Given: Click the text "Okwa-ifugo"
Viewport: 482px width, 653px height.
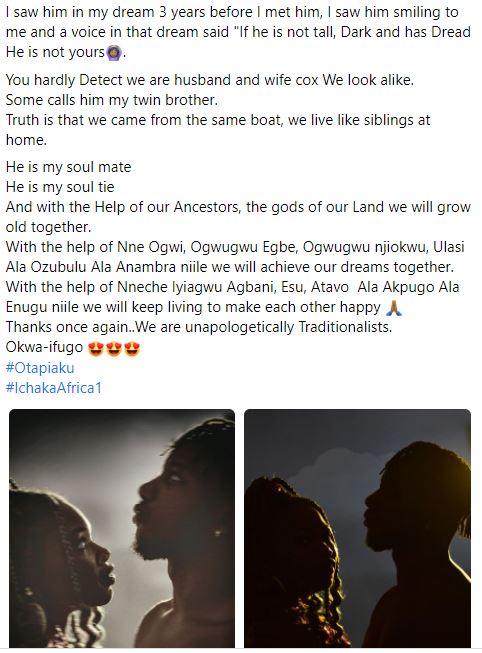Looking at the screenshot, I should 45,347.
